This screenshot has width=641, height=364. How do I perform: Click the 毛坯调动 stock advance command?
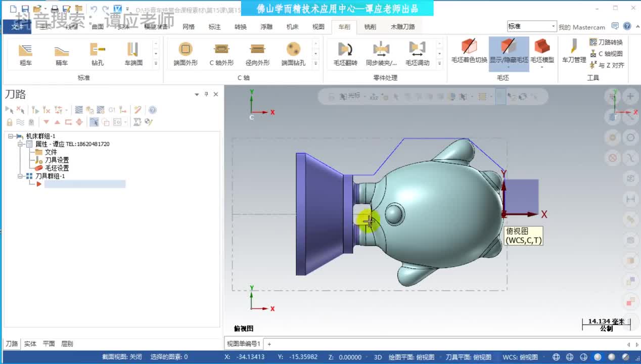(417, 54)
